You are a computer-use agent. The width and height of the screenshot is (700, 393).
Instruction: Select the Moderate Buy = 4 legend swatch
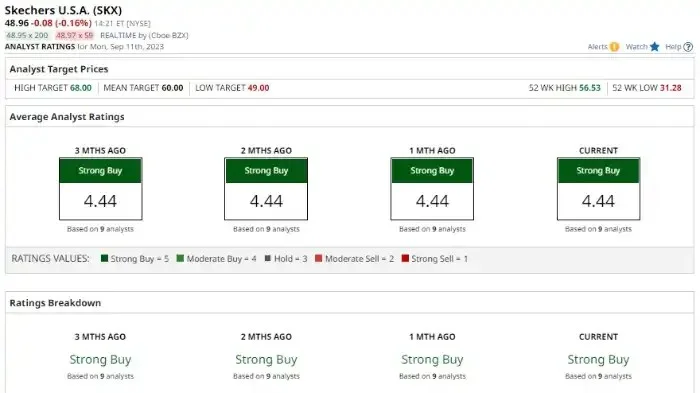(180, 258)
